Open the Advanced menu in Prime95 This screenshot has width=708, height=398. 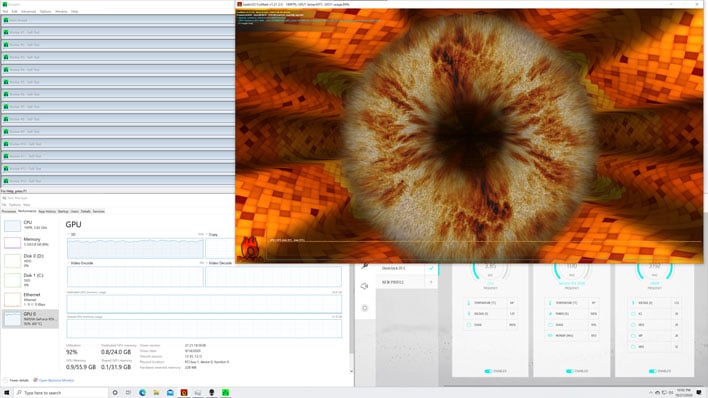(x=28, y=11)
